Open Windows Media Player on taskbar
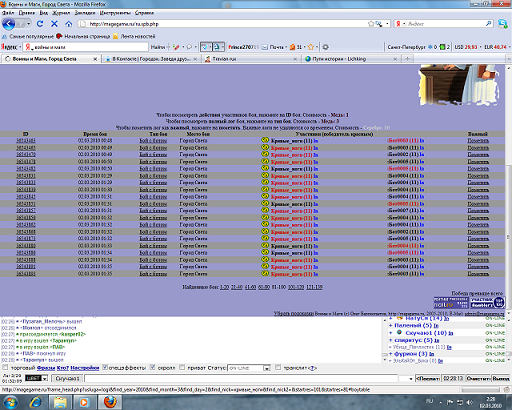 84,402
